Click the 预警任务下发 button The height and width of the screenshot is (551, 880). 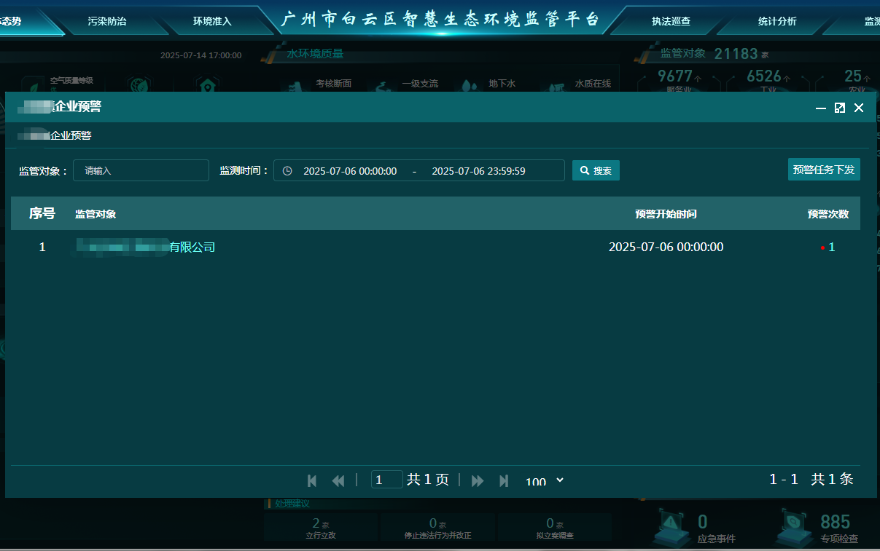click(823, 170)
